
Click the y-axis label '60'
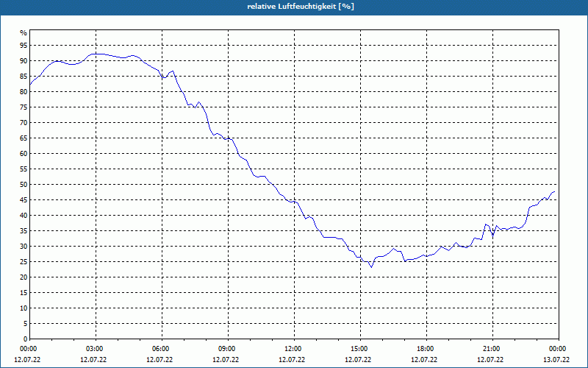pyautogui.click(x=24, y=154)
